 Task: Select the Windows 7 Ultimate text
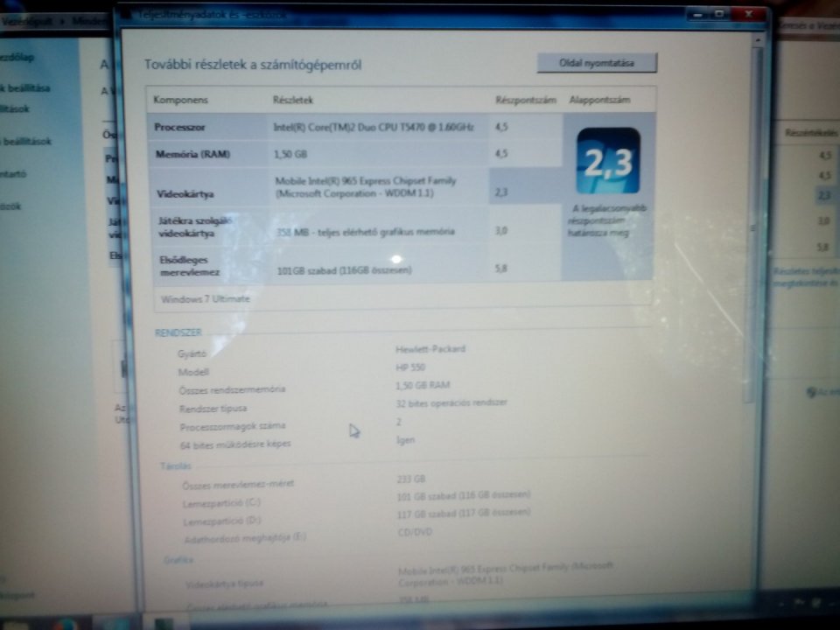coord(205,299)
